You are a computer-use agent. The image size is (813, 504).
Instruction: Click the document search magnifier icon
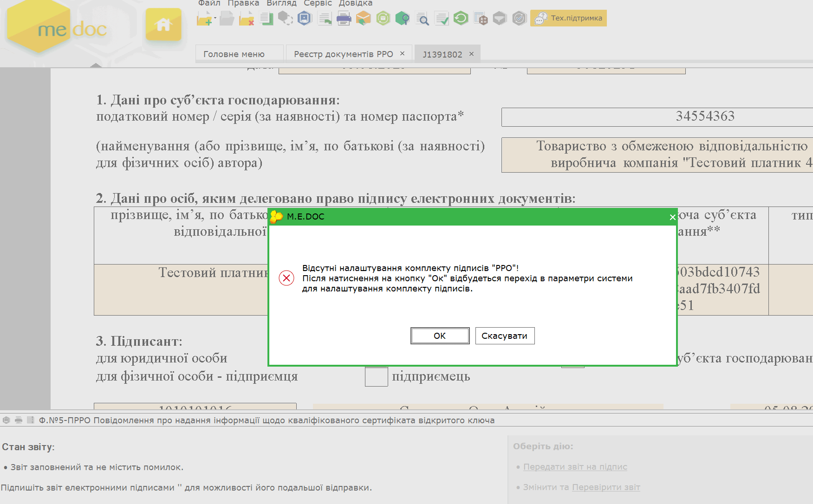click(x=422, y=19)
